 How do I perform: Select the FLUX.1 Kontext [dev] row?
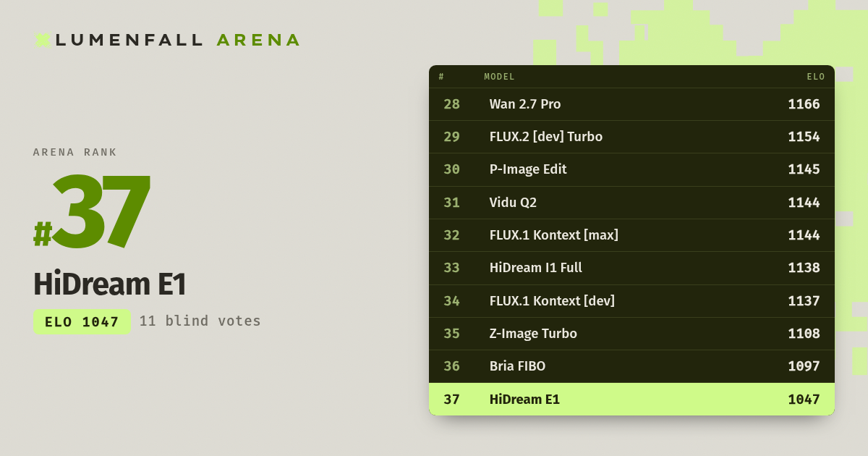click(631, 301)
